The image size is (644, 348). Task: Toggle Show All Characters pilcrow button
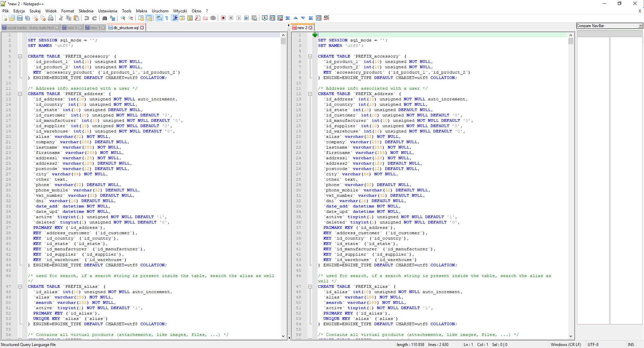tap(167, 18)
